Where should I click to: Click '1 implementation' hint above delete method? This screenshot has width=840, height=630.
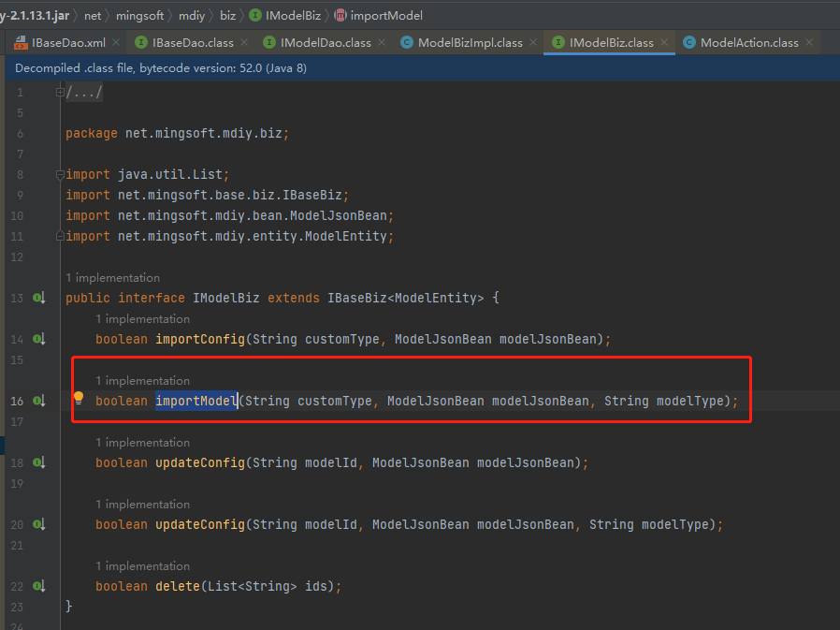pos(142,566)
